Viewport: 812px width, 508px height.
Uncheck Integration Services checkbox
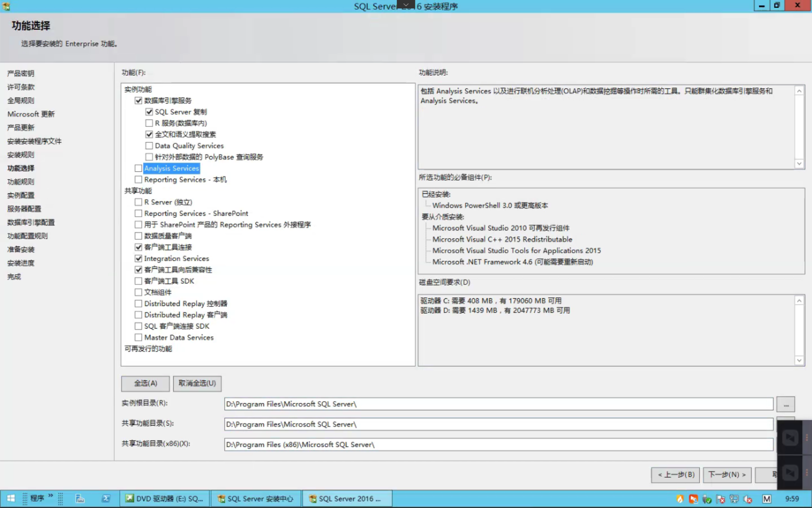(x=139, y=258)
